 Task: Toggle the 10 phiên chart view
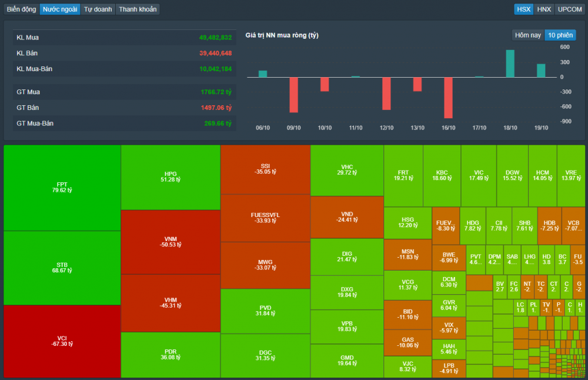coord(560,35)
